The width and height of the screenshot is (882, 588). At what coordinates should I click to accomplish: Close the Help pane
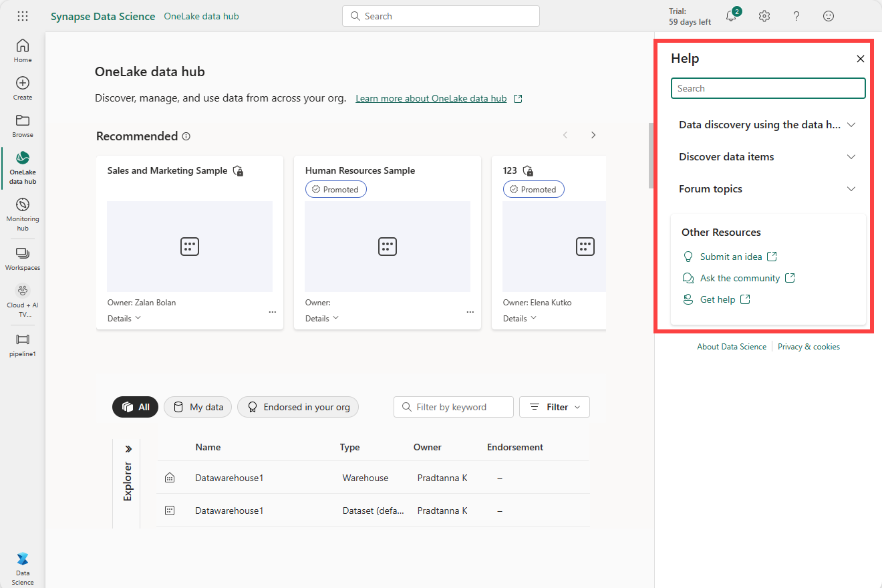click(861, 59)
